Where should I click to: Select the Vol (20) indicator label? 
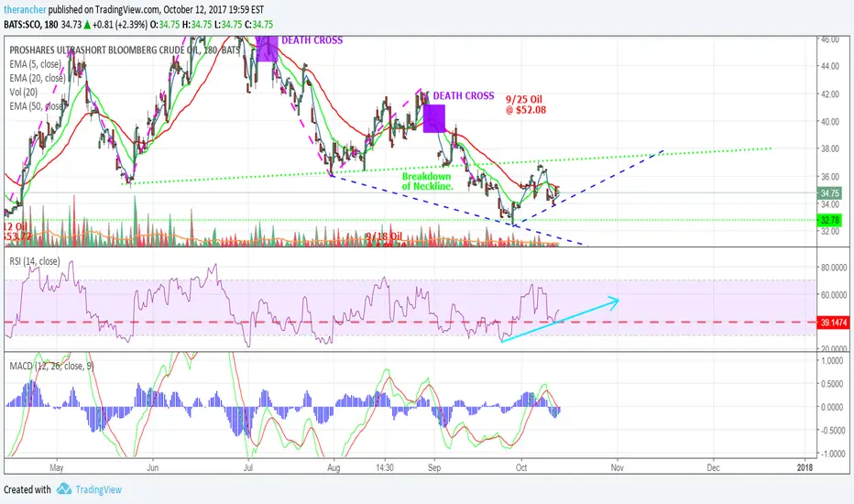24,92
